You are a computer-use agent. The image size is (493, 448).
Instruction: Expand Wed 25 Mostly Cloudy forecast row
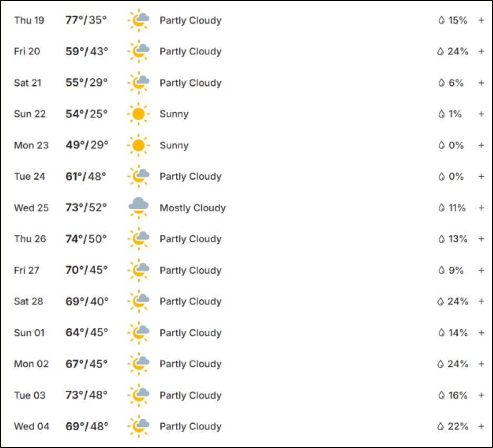point(481,208)
